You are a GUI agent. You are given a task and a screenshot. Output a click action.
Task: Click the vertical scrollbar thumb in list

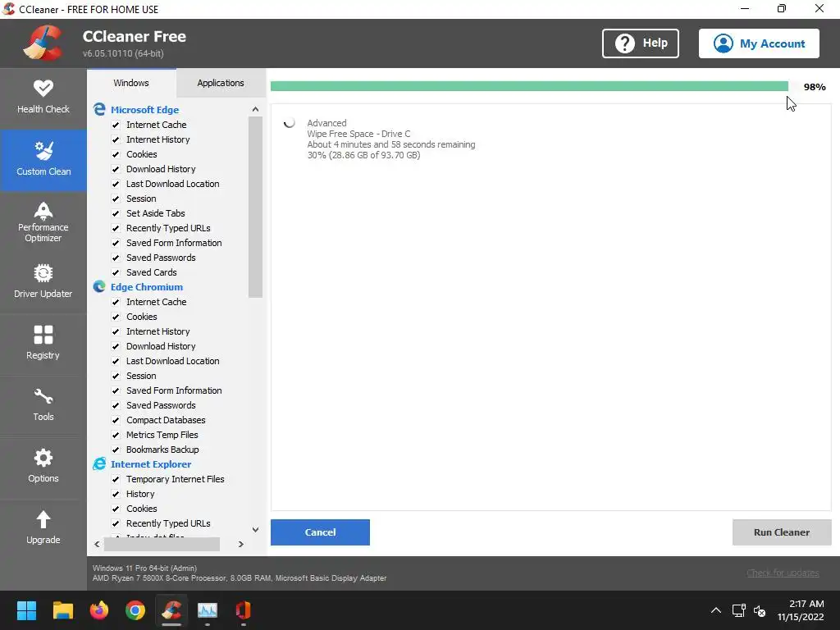[x=256, y=207]
